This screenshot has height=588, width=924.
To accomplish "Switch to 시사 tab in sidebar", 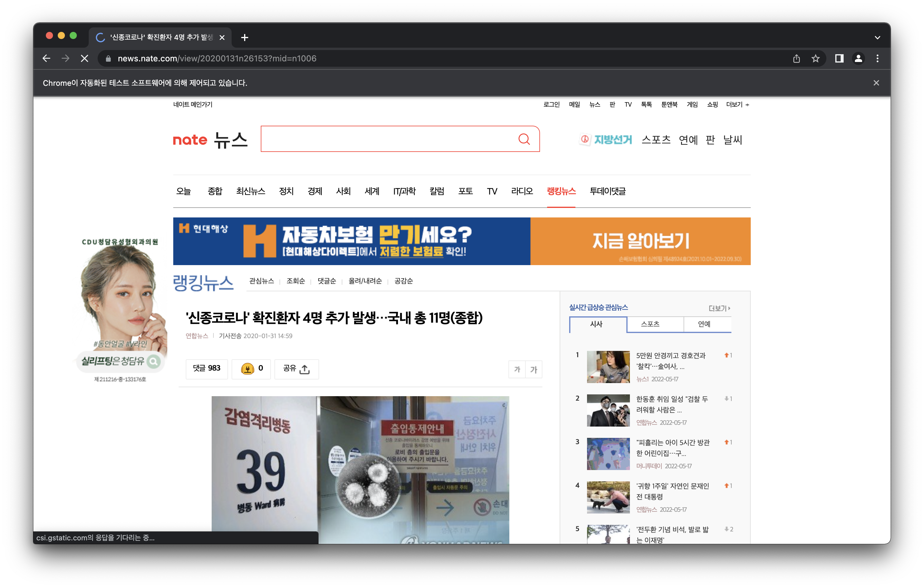I will (598, 324).
